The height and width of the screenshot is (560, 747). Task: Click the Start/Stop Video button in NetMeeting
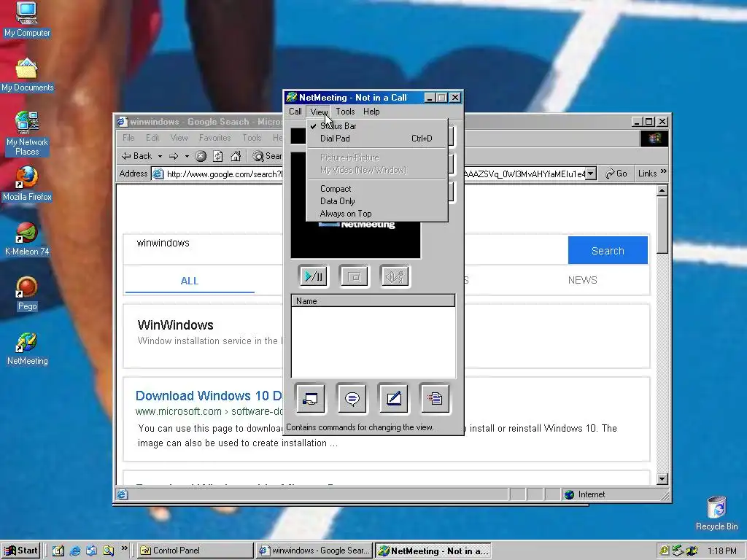(314, 276)
